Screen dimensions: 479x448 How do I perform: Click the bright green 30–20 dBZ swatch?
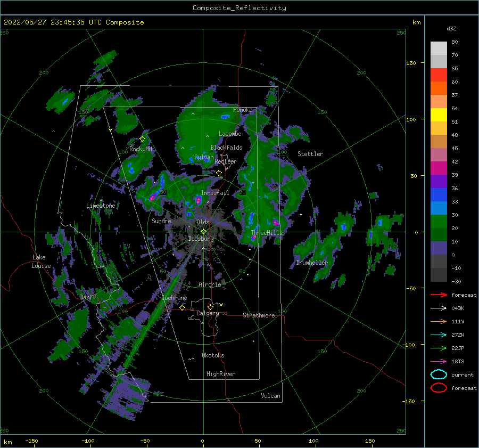coord(439,222)
